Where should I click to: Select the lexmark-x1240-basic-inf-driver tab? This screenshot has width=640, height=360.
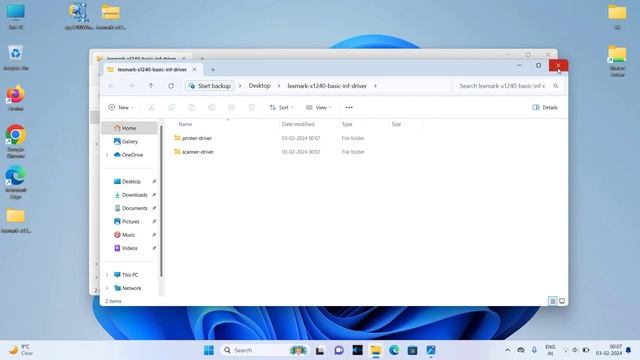tap(152, 69)
